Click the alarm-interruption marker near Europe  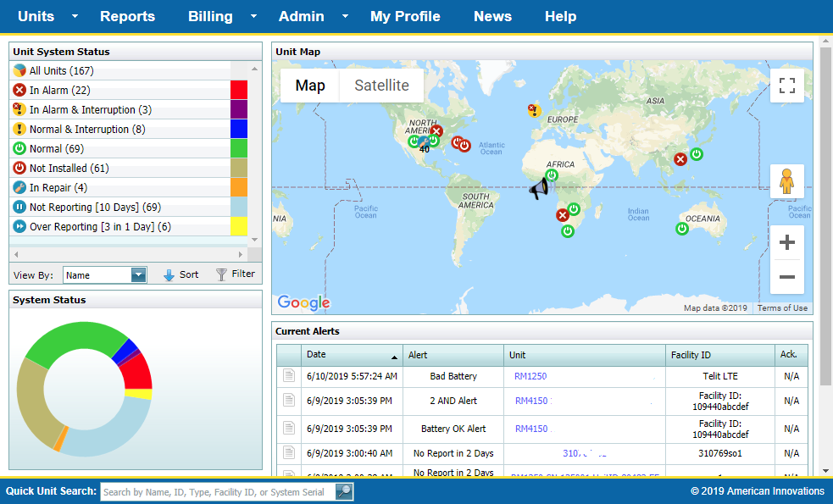pos(533,110)
